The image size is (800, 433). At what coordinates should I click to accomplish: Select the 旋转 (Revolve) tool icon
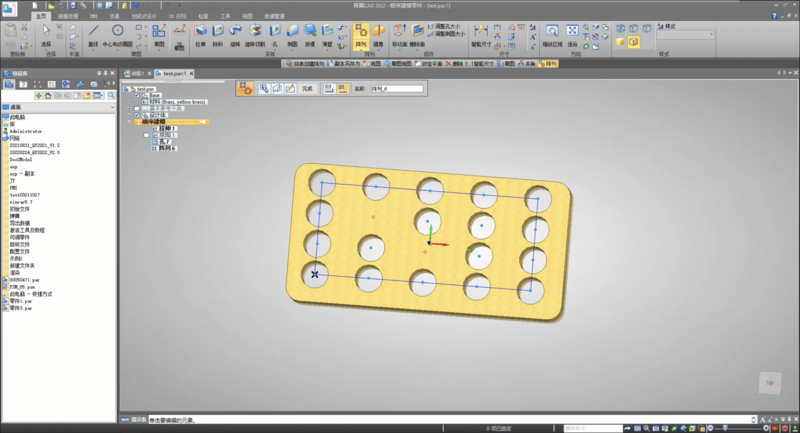[235, 31]
